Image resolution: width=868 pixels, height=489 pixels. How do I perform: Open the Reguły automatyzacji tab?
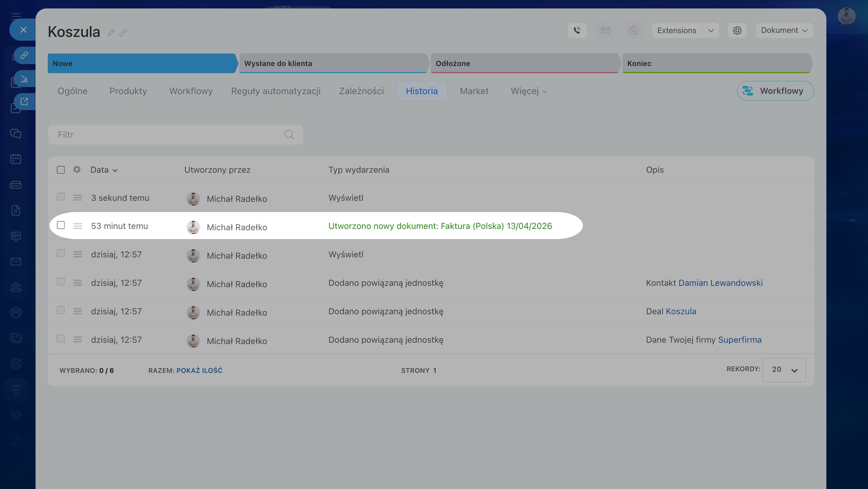pyautogui.click(x=276, y=91)
